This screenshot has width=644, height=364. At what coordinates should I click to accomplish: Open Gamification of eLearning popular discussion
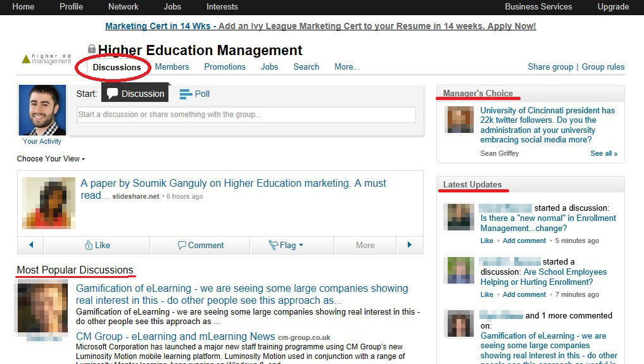tap(242, 294)
